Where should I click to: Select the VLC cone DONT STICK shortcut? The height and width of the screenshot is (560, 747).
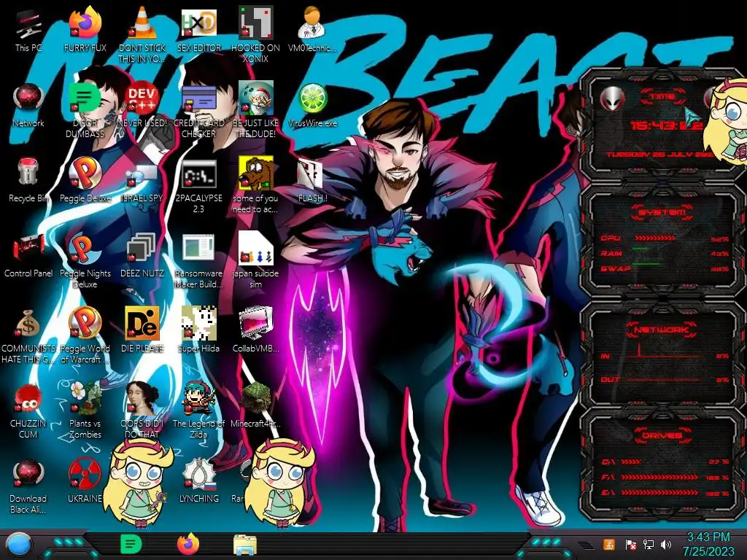point(142,34)
